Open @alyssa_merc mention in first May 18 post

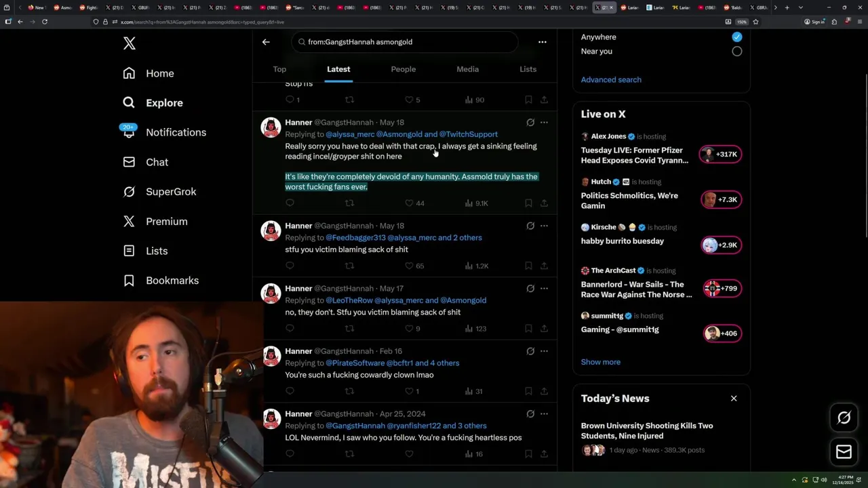350,134
